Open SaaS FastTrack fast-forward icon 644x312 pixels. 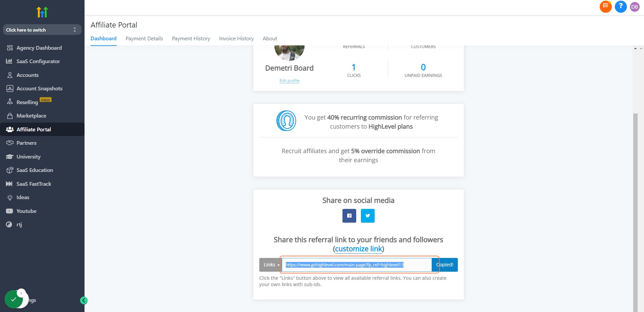click(x=9, y=184)
